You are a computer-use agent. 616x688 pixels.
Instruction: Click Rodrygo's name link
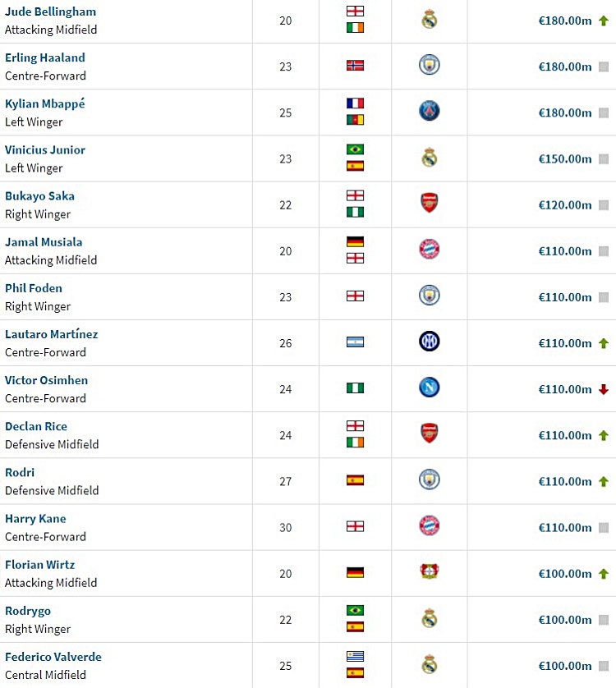coord(28,611)
